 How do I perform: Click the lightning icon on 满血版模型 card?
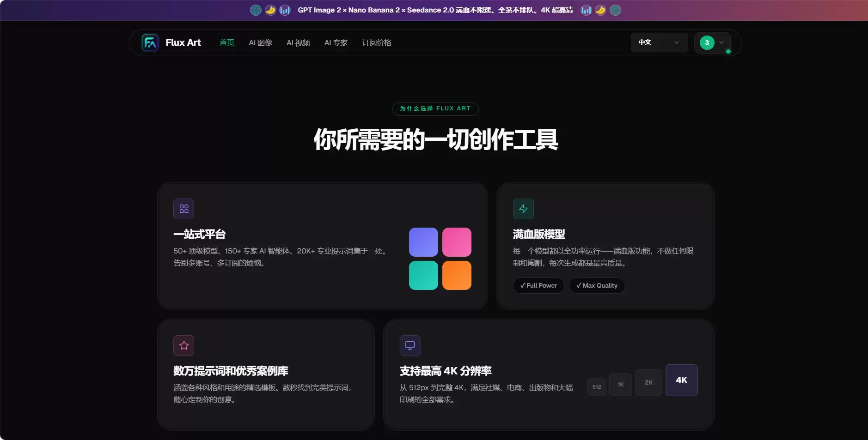pos(523,209)
